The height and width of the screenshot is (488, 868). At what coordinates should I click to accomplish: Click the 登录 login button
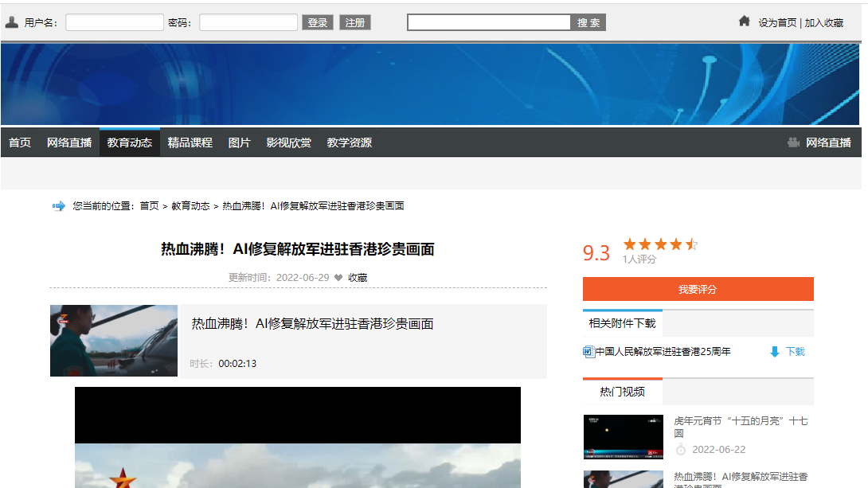[x=318, y=22]
